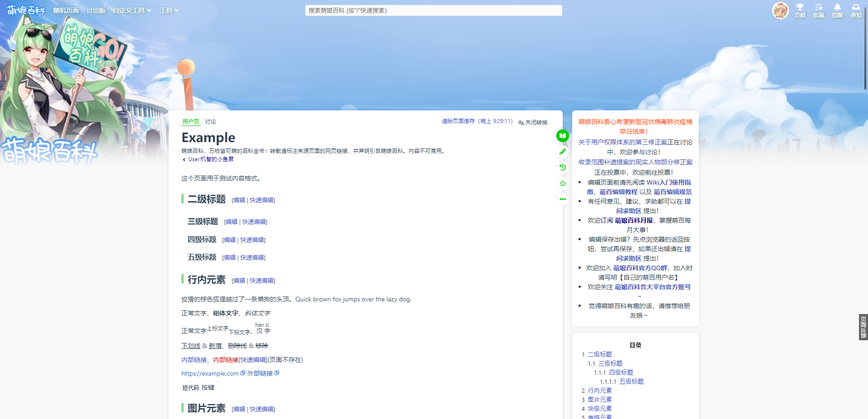This screenshot has width=868, height=419.
Task: Click the 随机页面 navigation item
Action: coord(66,10)
